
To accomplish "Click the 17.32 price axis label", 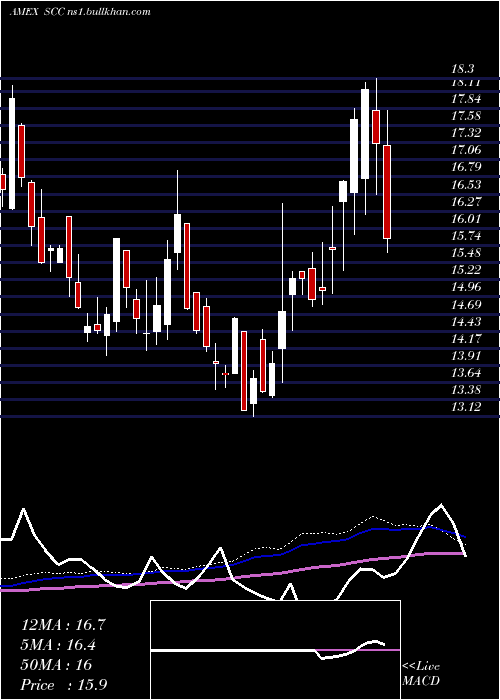I will click(x=466, y=133).
